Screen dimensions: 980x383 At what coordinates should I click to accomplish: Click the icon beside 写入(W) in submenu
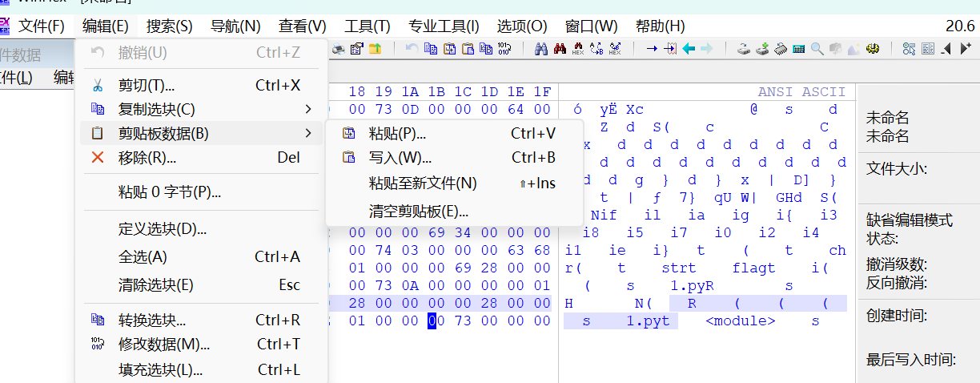click(x=348, y=158)
